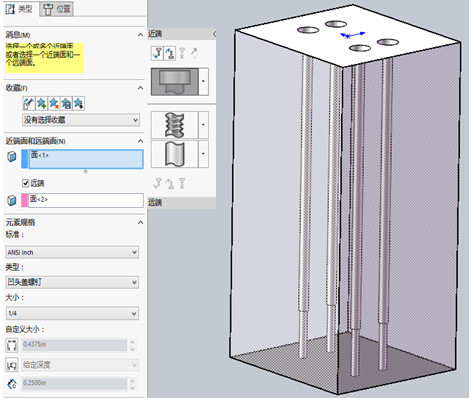
Task: Click the yellow message instruction box
Action: point(44,58)
